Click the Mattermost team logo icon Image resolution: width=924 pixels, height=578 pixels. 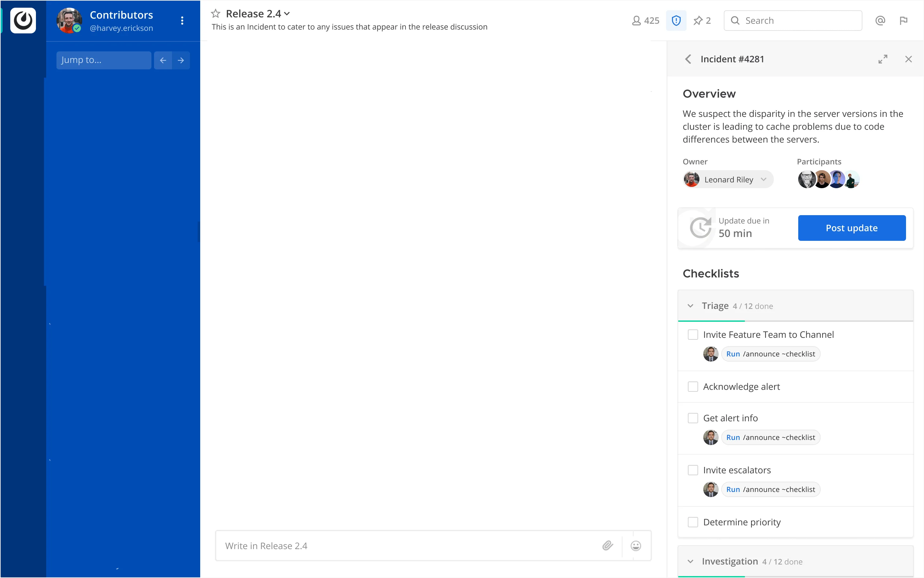pyautogui.click(x=23, y=21)
